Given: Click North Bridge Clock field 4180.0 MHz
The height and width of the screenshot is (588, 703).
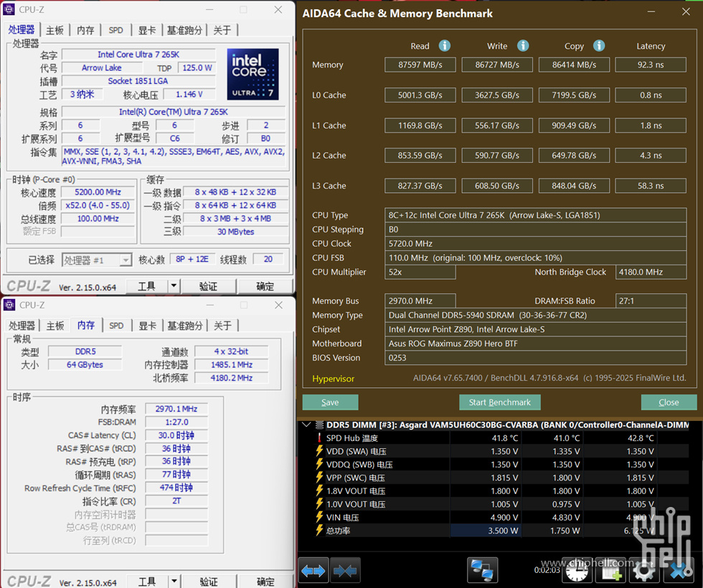Looking at the screenshot, I should point(651,272).
